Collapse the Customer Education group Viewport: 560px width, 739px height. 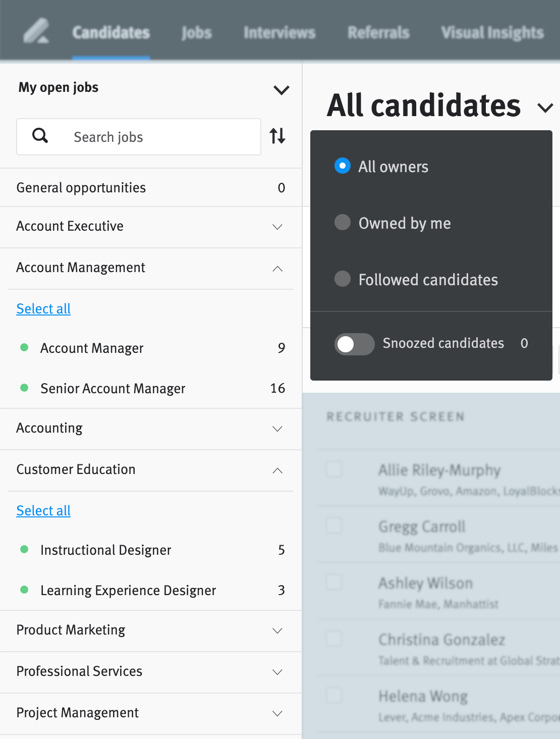pos(277,470)
